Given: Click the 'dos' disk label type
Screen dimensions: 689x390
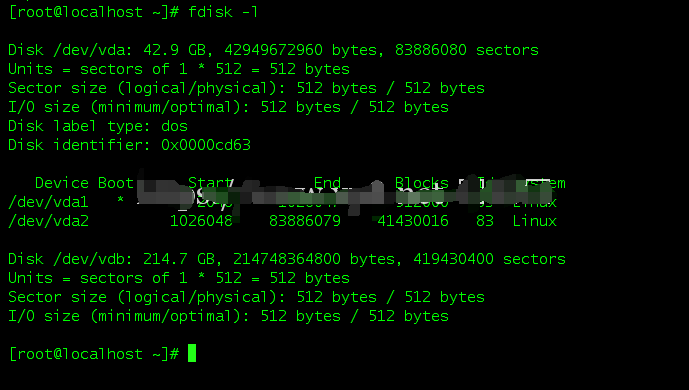Looking at the screenshot, I should tap(174, 126).
